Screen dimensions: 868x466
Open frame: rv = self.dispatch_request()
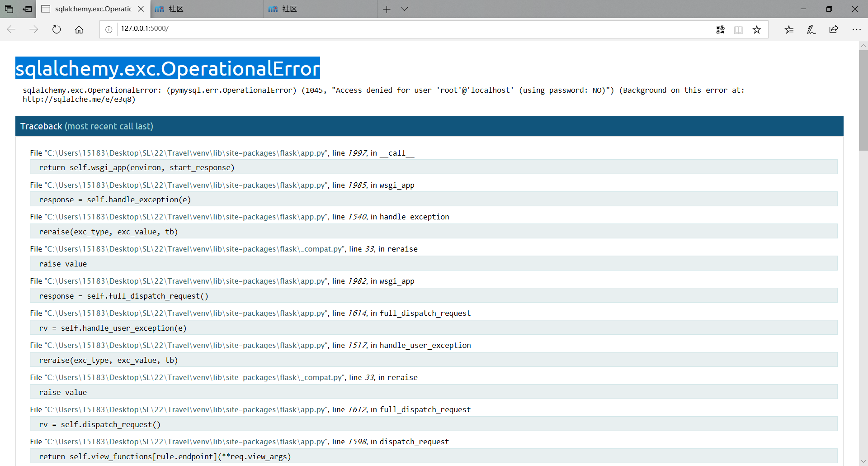[434, 424]
